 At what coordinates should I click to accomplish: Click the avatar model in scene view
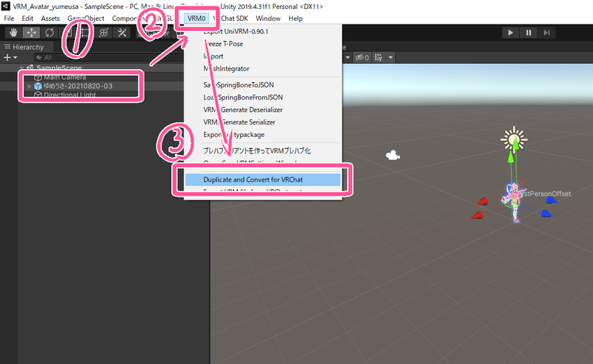pyautogui.click(x=514, y=202)
